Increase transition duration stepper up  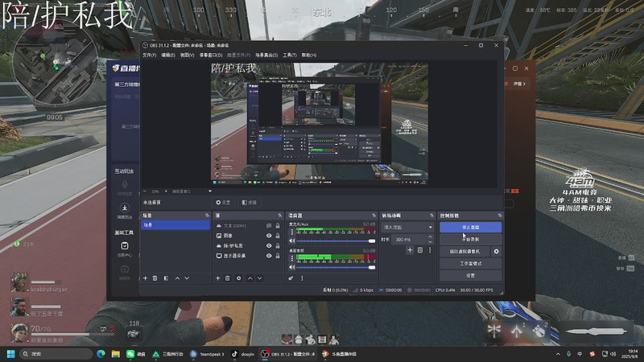tap(430, 237)
